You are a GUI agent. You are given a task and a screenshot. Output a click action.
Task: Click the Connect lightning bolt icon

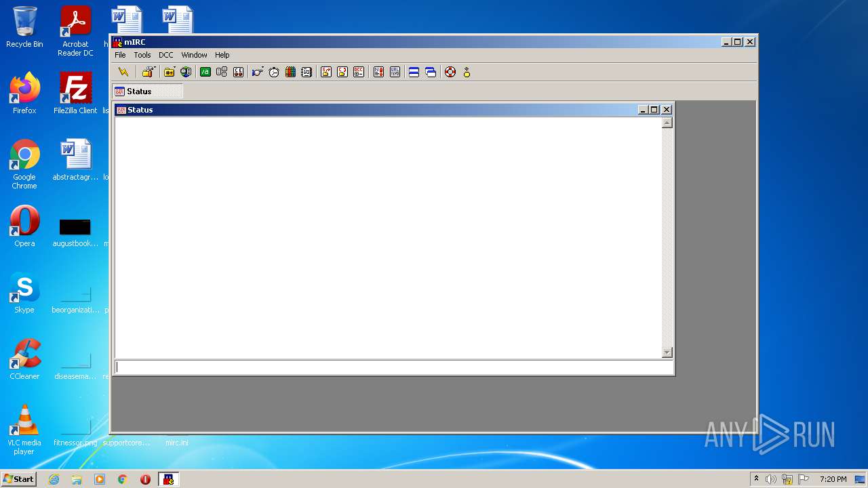pyautogui.click(x=123, y=72)
